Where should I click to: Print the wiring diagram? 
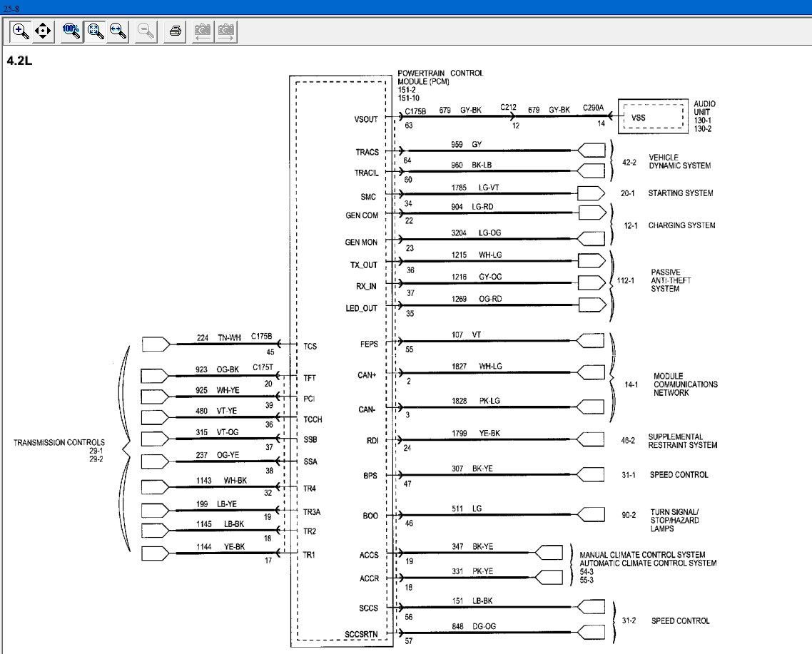[x=175, y=31]
